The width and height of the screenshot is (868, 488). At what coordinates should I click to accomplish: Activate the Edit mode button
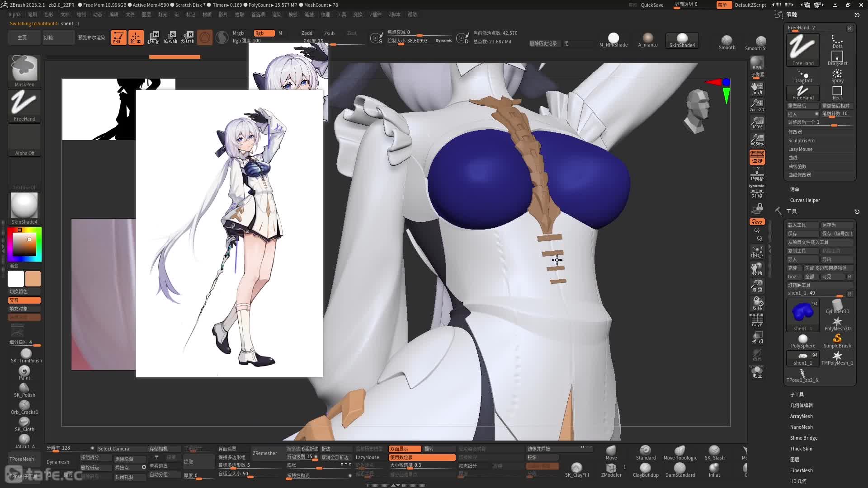[x=118, y=38]
